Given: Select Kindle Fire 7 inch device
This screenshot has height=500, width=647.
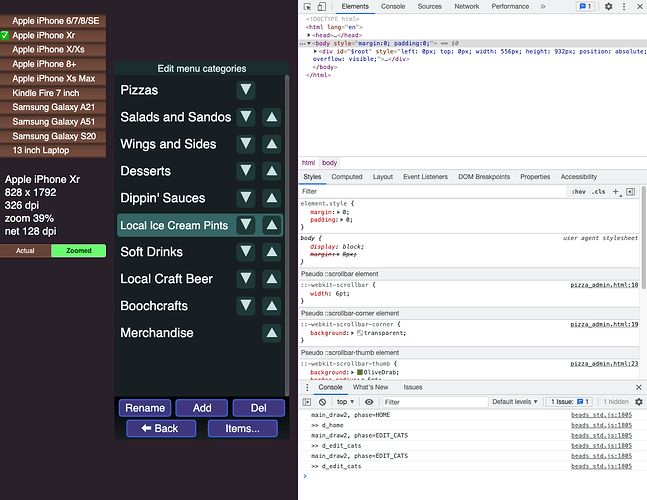Looking at the screenshot, I should point(53,93).
